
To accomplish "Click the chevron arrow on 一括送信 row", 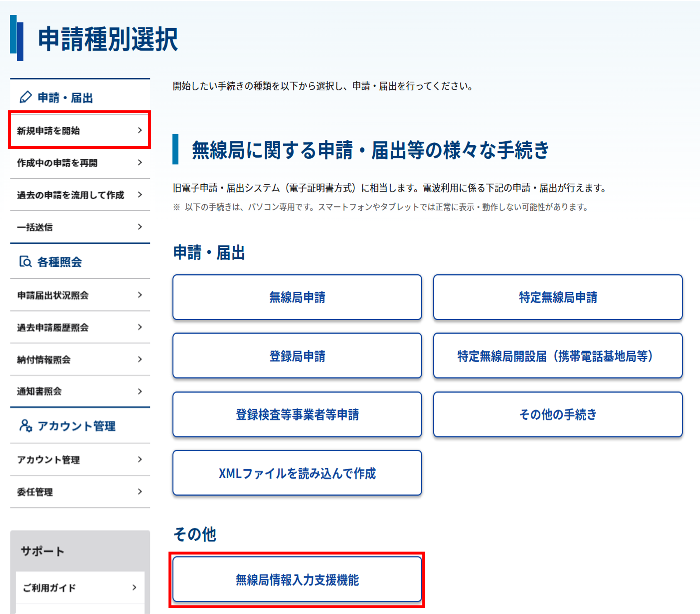I will (x=140, y=227).
